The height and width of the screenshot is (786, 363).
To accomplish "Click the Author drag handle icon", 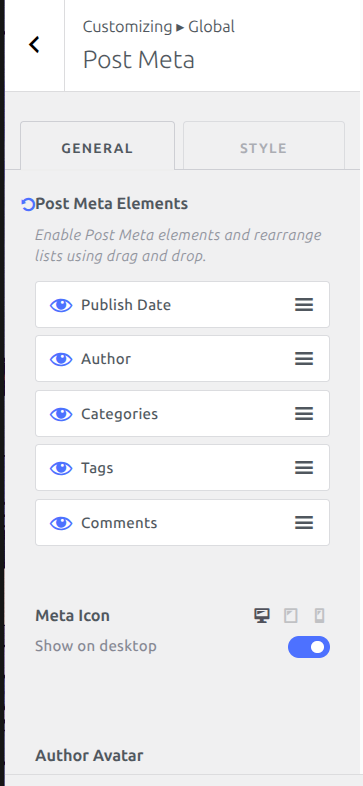I will coord(304,359).
